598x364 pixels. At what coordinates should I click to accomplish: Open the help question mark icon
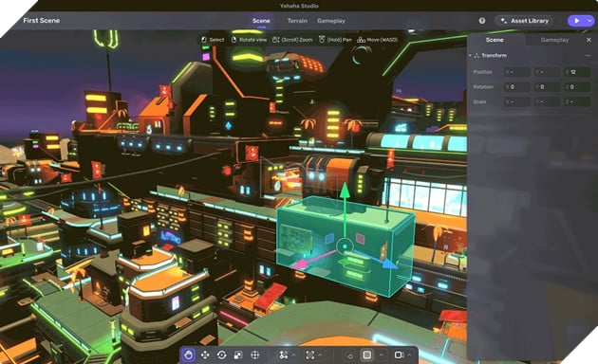click(x=482, y=21)
